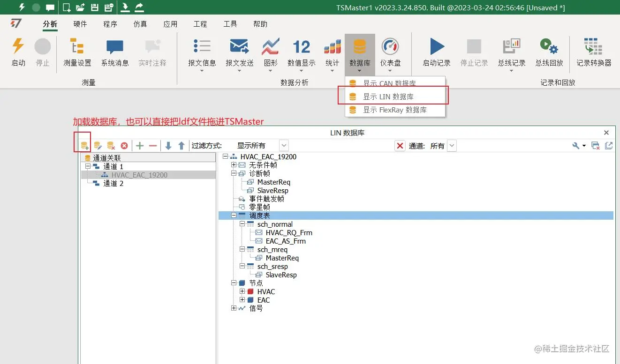The width and height of the screenshot is (620, 364).
Task: Click the save-as icon in title bar
Action: pos(109,7)
